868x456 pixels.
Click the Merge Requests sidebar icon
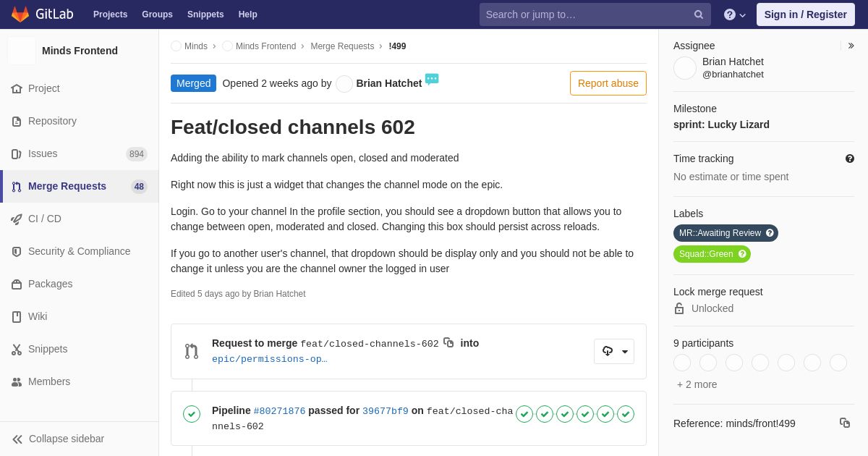coord(17,186)
